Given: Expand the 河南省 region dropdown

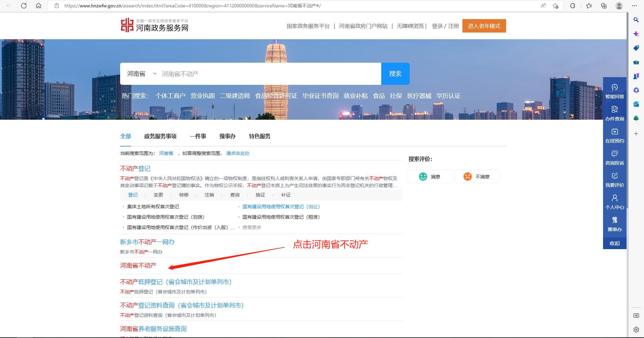Looking at the screenshot, I should (x=142, y=74).
